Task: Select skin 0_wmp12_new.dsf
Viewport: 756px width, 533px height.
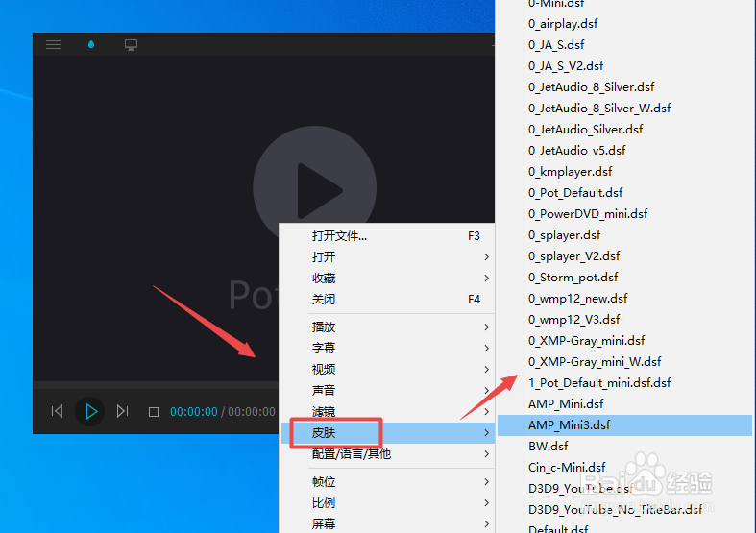Action: point(624,299)
